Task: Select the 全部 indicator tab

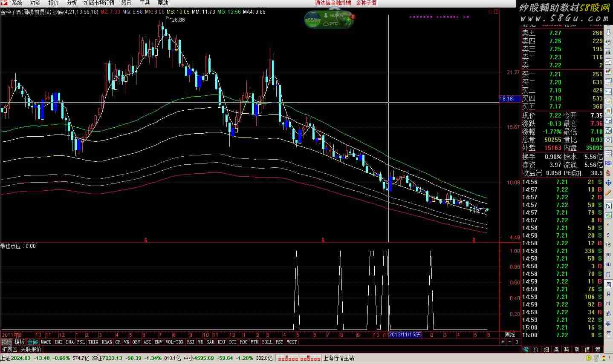Action: [32, 342]
